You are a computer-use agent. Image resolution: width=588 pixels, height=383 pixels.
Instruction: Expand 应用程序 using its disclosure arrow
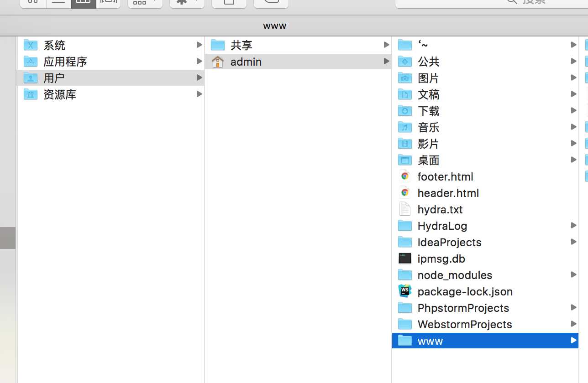click(199, 61)
